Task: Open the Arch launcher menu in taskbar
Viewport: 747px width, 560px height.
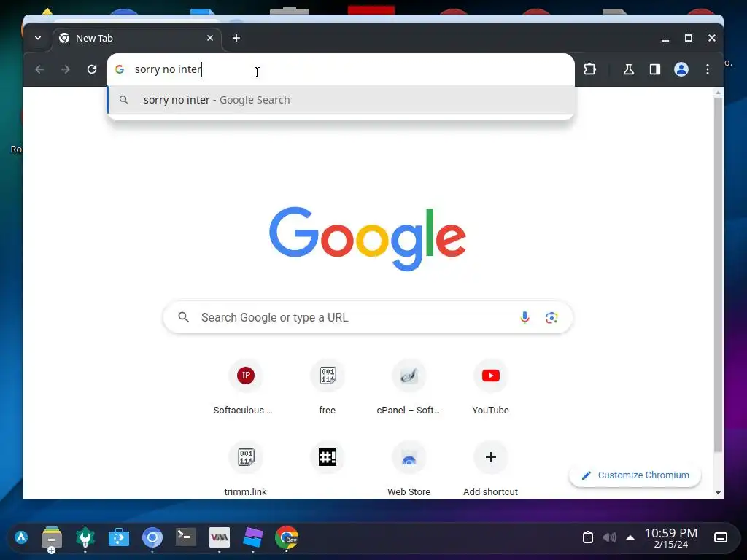Action: [21, 537]
